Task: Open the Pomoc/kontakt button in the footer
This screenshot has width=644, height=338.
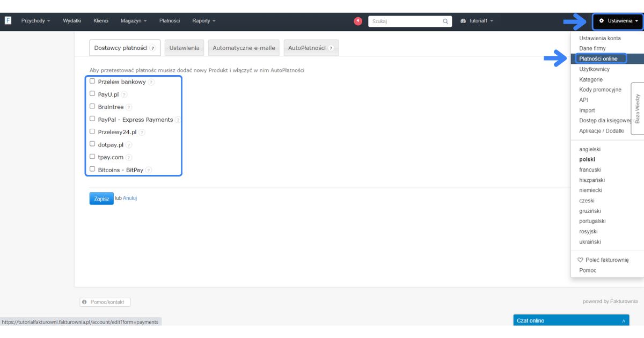Action: point(105,302)
